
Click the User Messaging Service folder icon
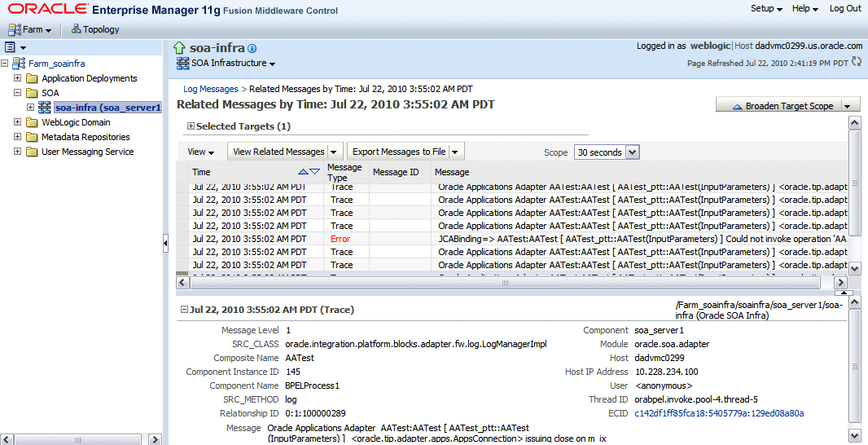(x=32, y=152)
